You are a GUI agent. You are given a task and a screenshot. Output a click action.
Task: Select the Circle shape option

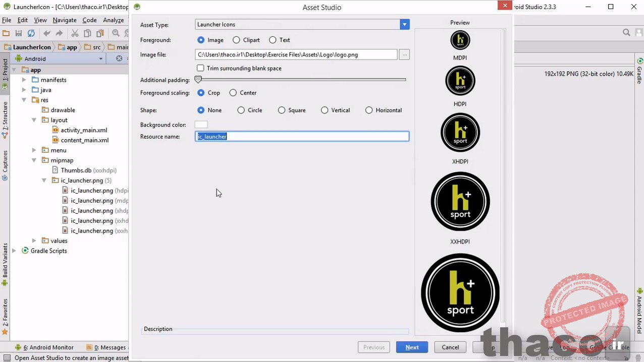click(241, 110)
